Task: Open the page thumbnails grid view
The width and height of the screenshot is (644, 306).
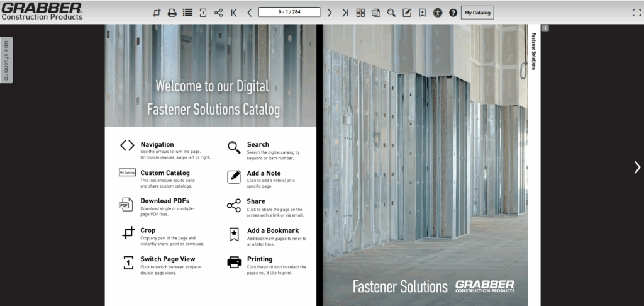Action: point(360,13)
